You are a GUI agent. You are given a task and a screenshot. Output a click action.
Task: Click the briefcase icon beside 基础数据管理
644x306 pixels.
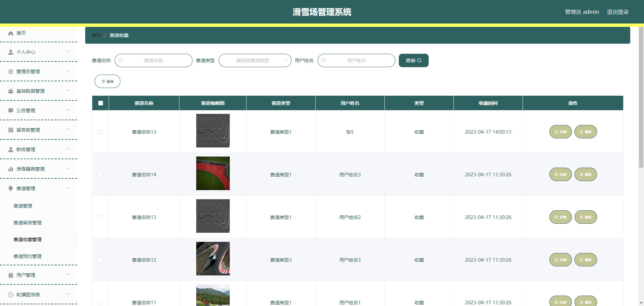[x=11, y=91]
